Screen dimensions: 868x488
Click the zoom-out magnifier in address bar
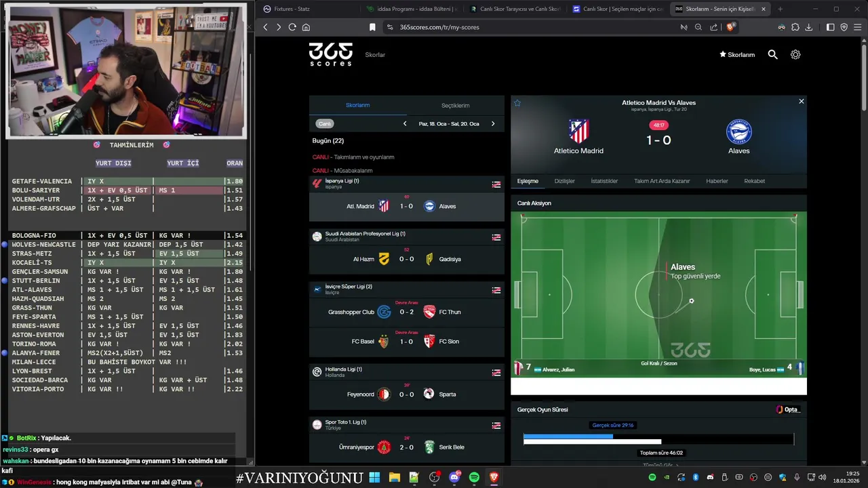[x=698, y=27]
